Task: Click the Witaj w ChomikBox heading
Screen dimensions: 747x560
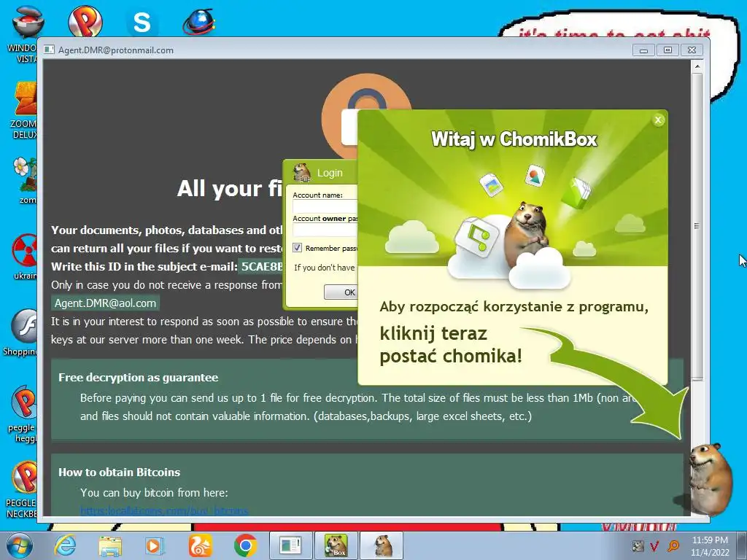Action: (x=514, y=139)
